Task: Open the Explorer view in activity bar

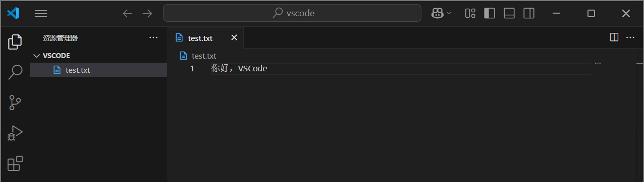Action: [15, 42]
